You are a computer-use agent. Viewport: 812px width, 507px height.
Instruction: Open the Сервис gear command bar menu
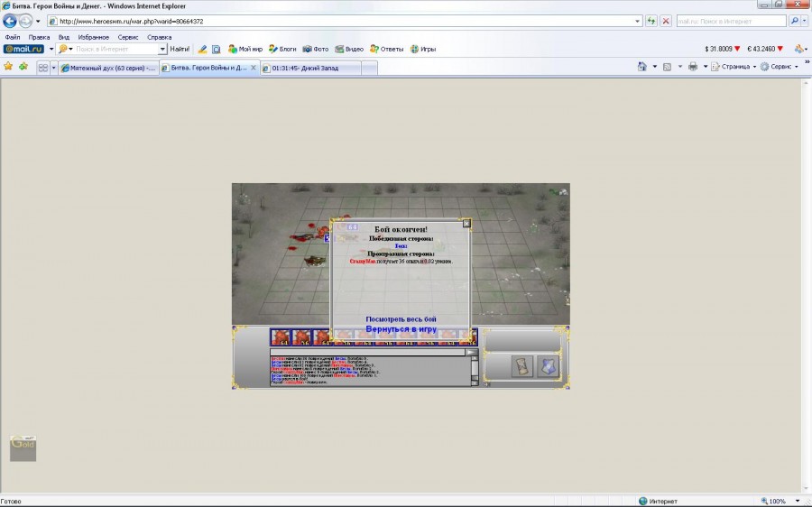780,66
